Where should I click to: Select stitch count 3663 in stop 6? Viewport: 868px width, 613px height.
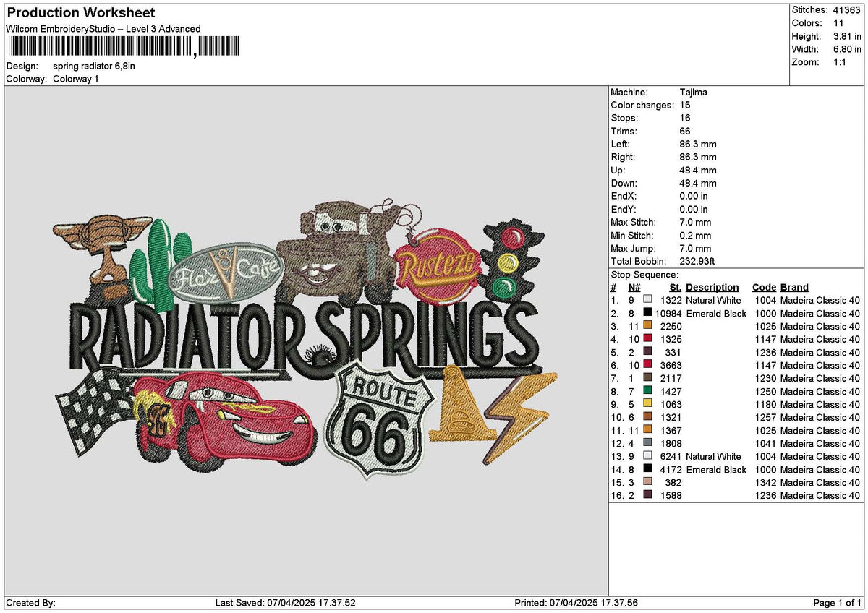(x=671, y=365)
